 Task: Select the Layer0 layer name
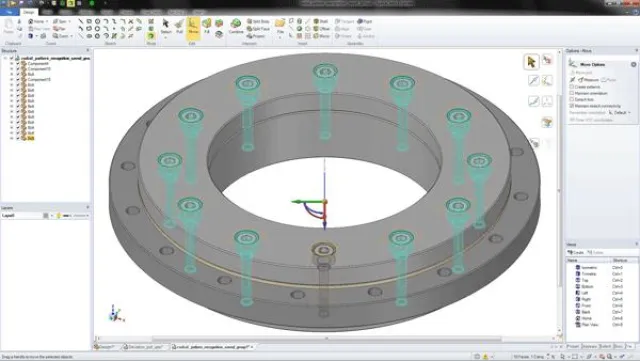click(9, 215)
